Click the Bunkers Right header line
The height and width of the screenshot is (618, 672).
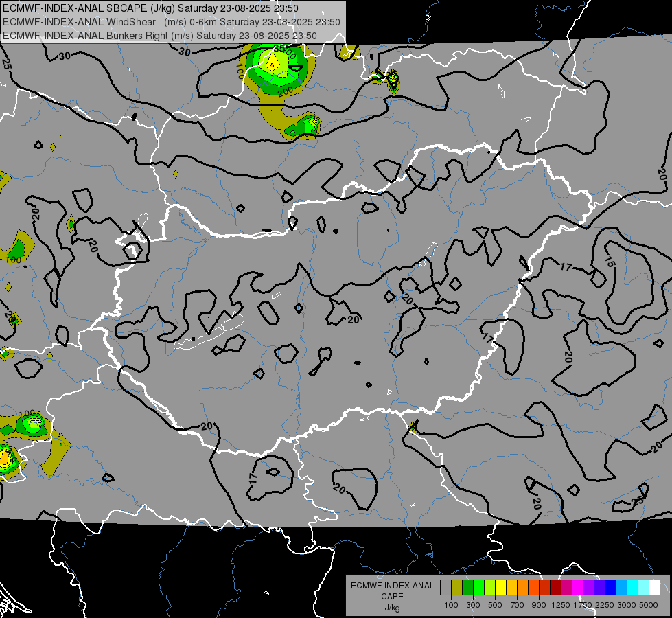coord(160,36)
